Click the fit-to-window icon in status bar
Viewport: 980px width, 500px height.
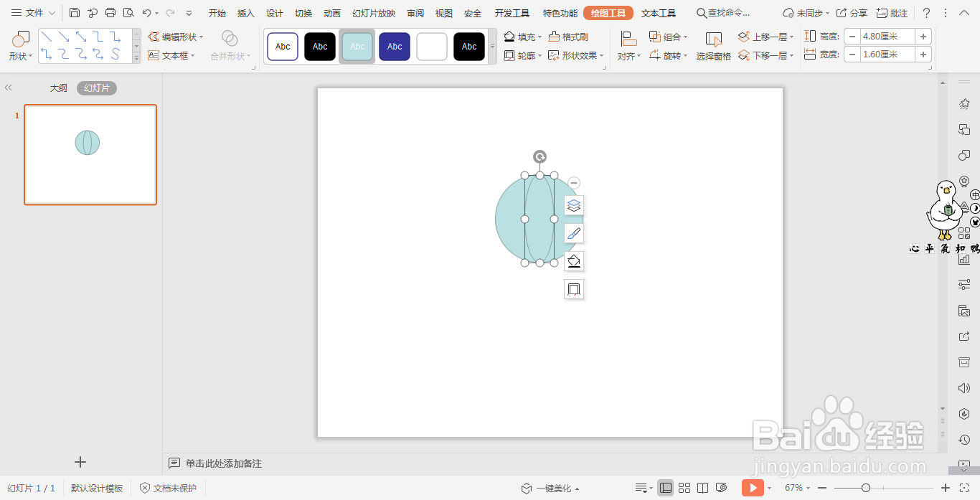click(x=963, y=488)
